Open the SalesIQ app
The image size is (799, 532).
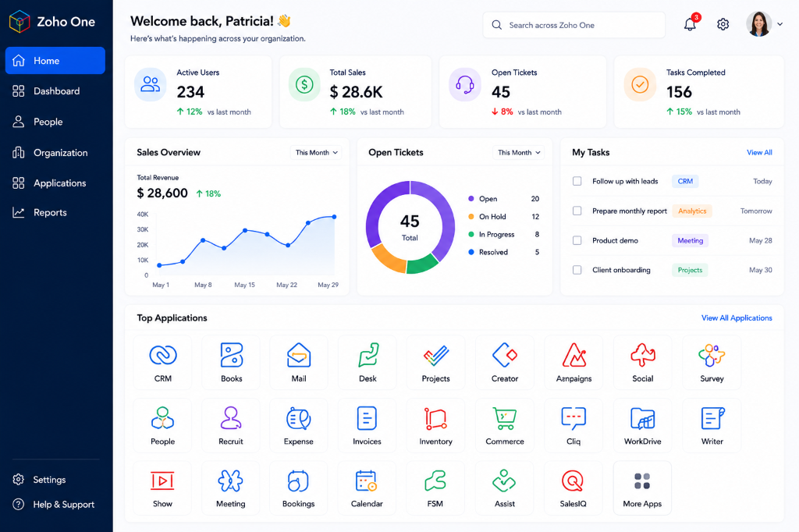(574, 488)
